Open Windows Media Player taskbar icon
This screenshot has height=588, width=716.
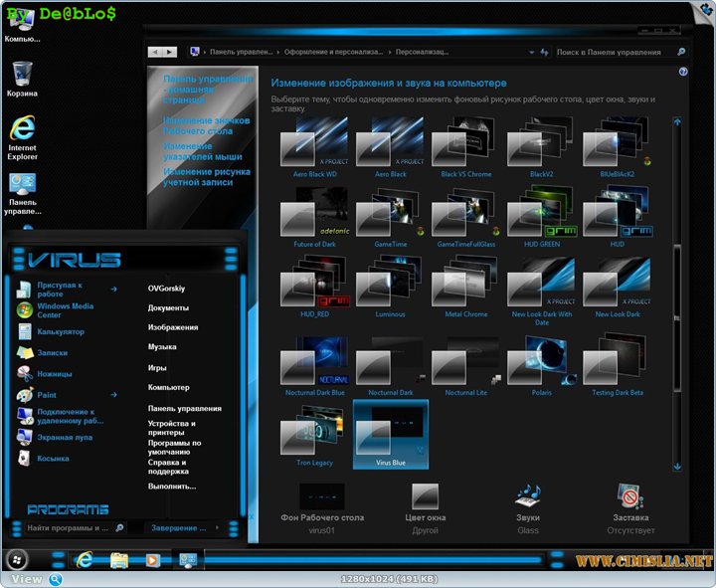coord(153,560)
